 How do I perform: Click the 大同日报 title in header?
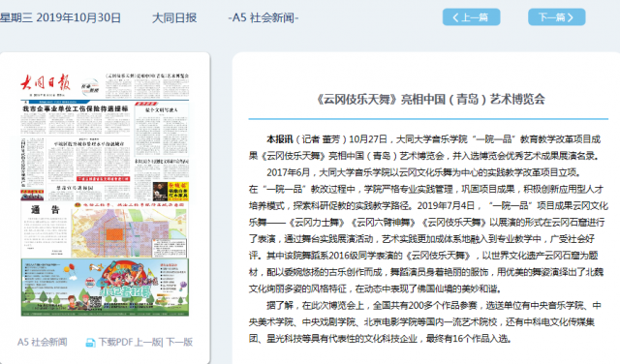[174, 17]
